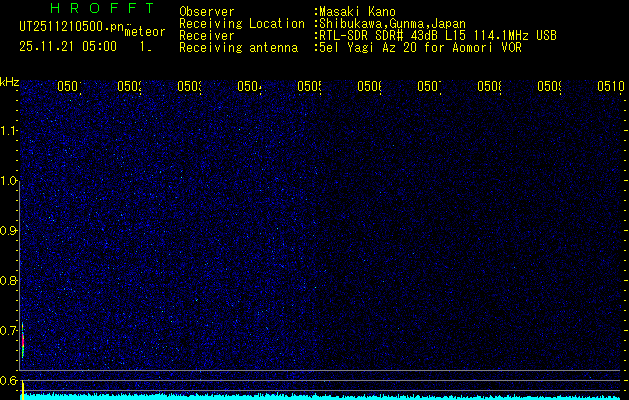This screenshot has height=400, width=629.
Task: Click the red meteor echo near 0.7 kHz
Action: [x=23, y=341]
